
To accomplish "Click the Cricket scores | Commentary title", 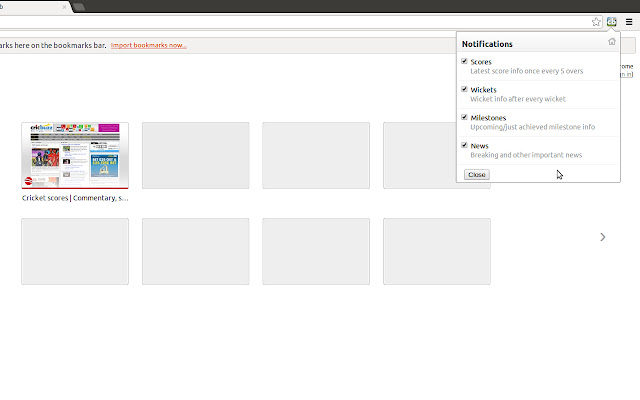I will click(x=75, y=198).
